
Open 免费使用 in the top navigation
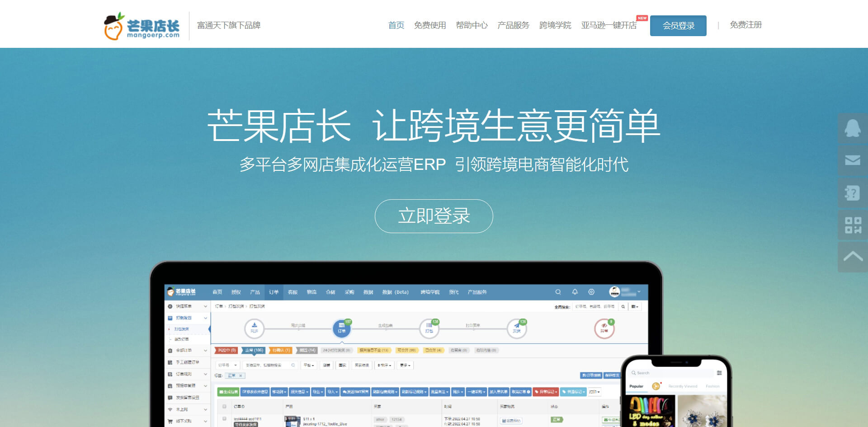tap(430, 25)
